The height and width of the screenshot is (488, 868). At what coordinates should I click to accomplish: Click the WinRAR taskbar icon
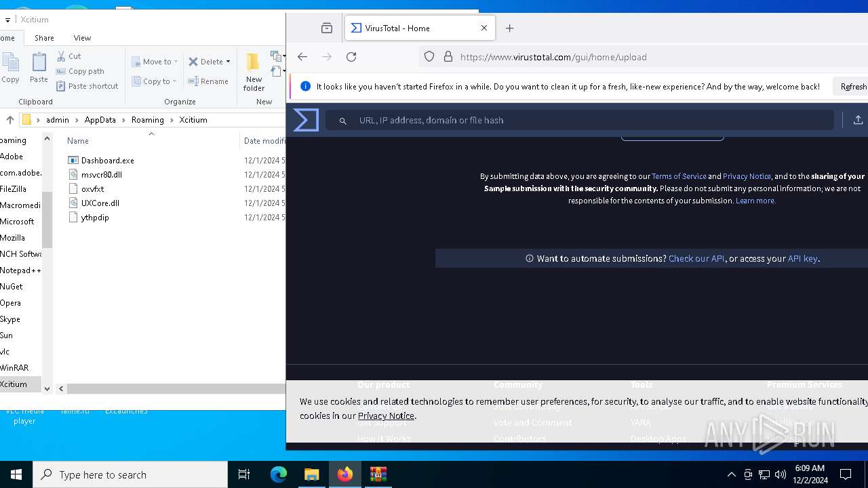(378, 474)
